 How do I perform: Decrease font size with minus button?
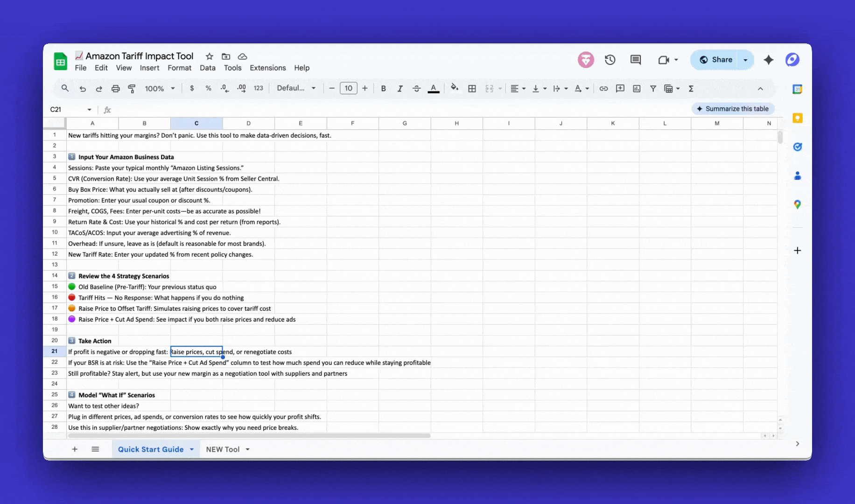pos(332,88)
